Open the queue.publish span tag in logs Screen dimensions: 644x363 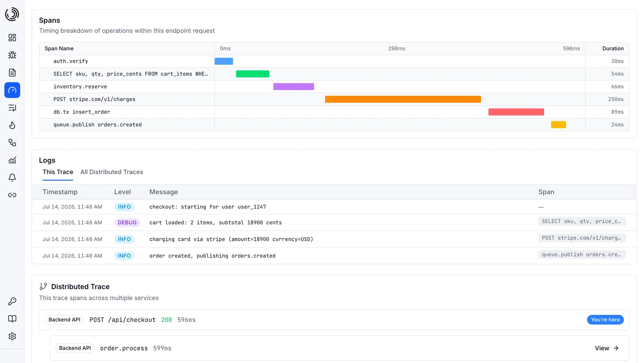coord(582,254)
